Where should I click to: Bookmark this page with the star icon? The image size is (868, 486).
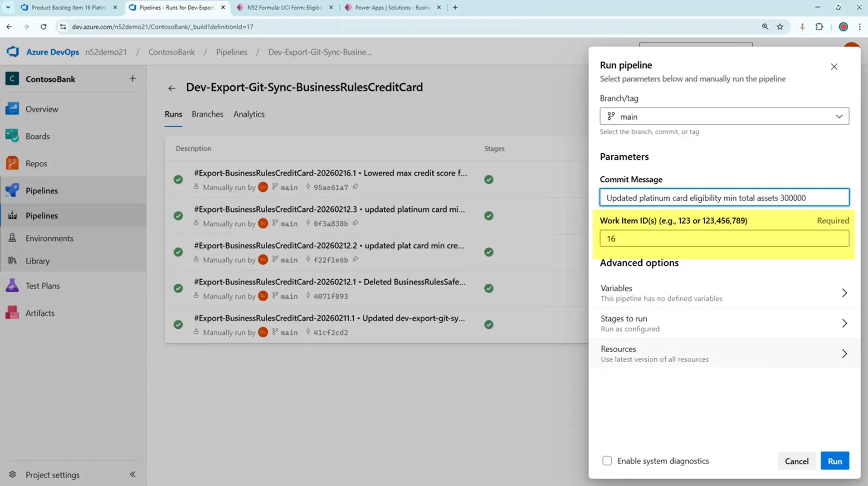tap(780, 27)
